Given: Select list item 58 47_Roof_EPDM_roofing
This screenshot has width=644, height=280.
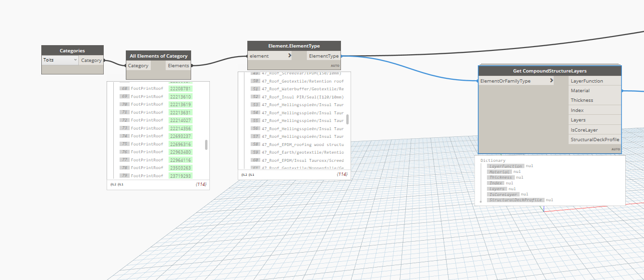Looking at the screenshot, I should (303, 144).
